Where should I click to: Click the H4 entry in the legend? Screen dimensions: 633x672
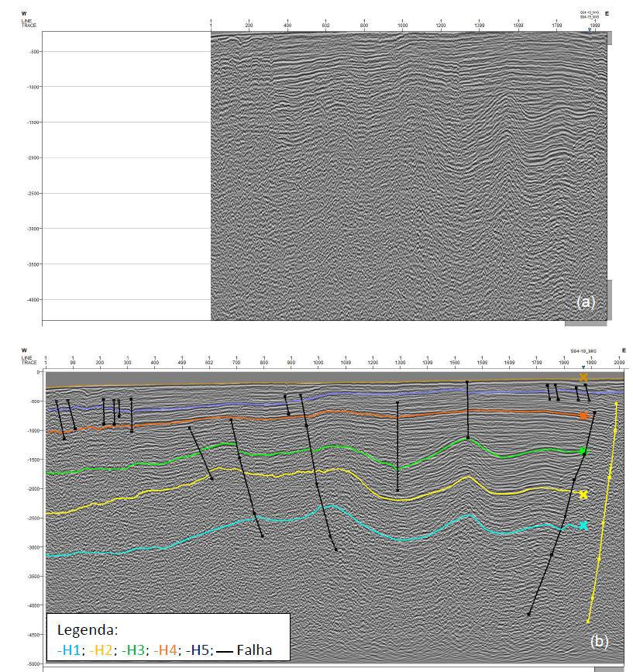tap(165, 650)
